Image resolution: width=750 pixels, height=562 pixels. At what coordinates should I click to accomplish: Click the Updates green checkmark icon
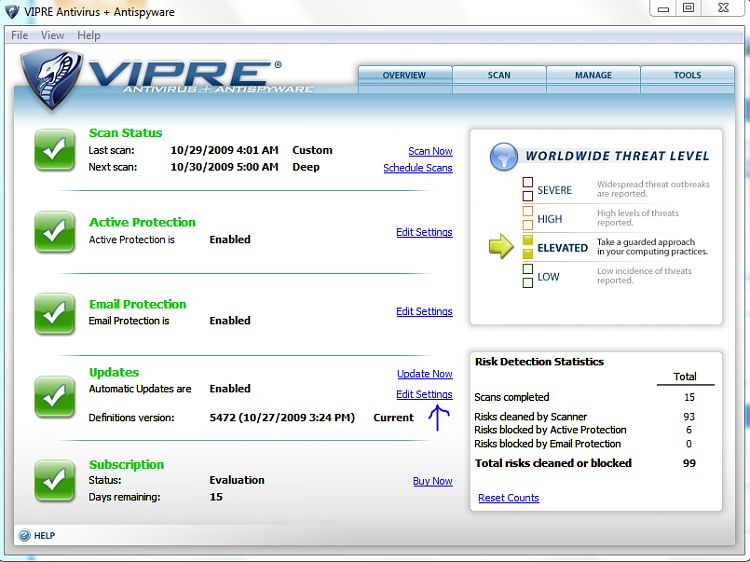(x=55, y=396)
